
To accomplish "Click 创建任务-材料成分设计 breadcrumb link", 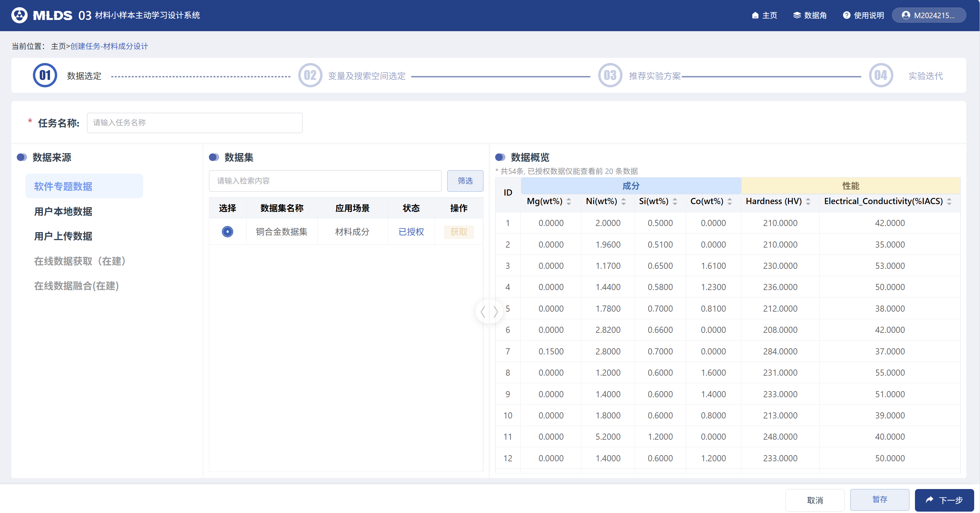I will point(109,46).
